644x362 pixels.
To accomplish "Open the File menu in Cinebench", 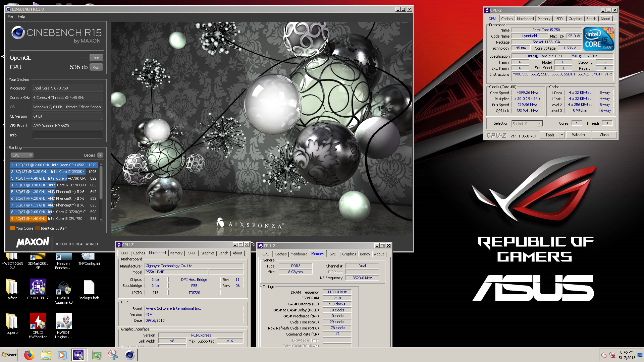I will point(10,16).
